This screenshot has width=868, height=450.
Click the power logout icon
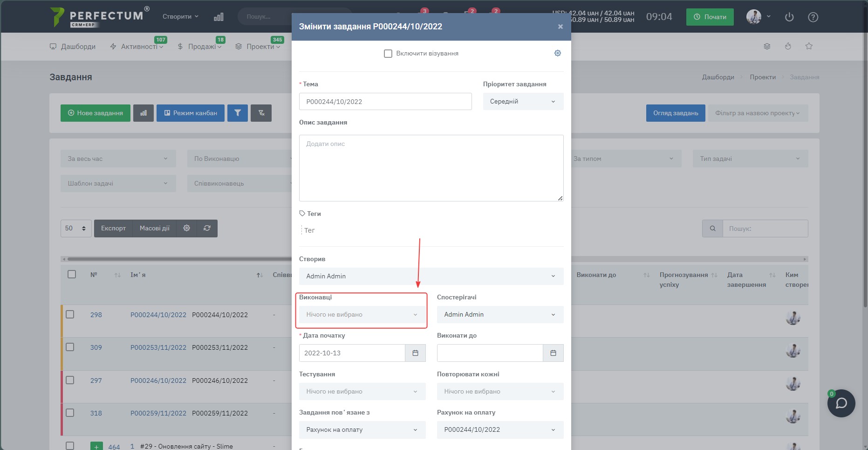click(x=789, y=17)
